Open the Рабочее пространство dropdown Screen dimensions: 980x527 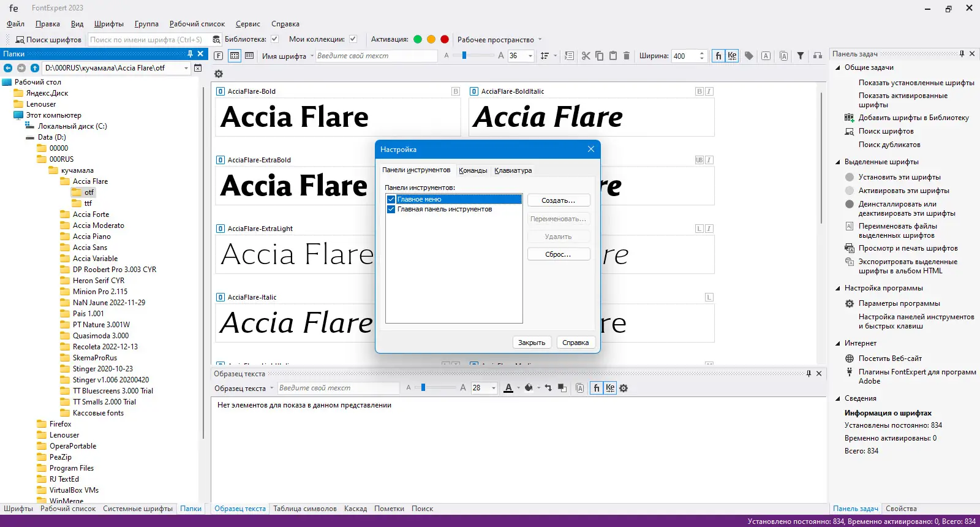(540, 40)
